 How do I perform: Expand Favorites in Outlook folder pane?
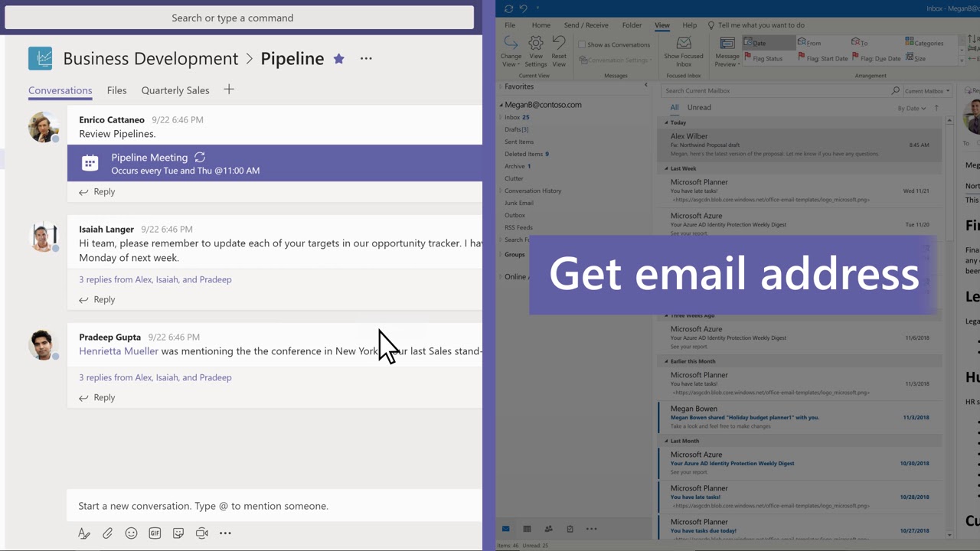coord(501,86)
